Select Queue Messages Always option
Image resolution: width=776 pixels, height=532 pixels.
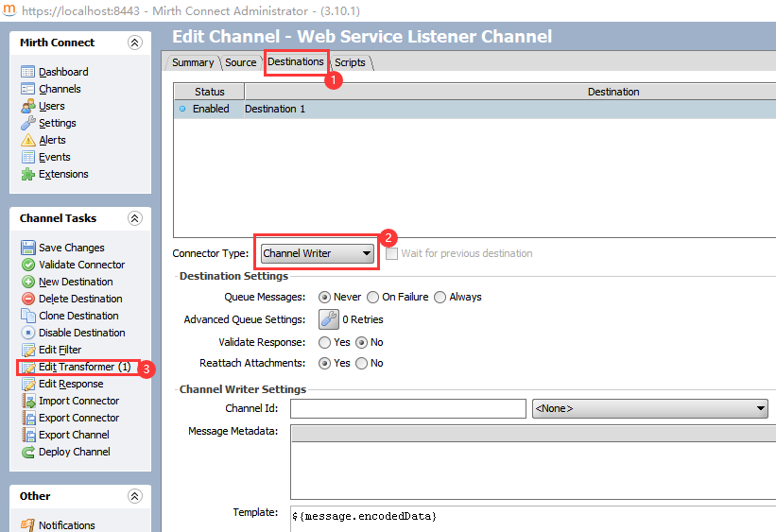pos(440,297)
